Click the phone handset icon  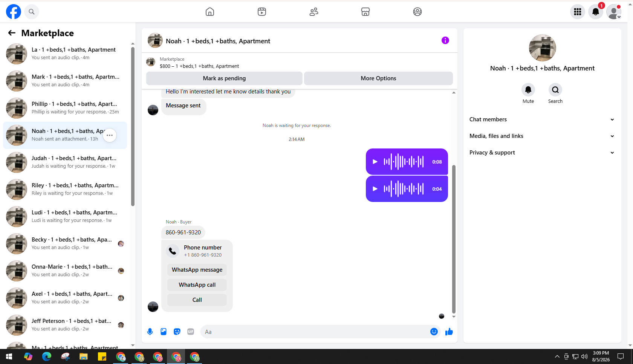(x=173, y=251)
